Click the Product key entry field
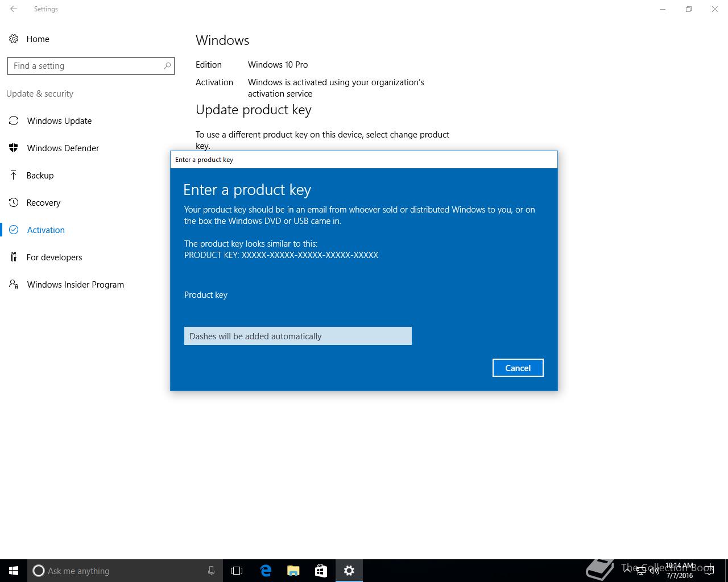 pyautogui.click(x=297, y=336)
